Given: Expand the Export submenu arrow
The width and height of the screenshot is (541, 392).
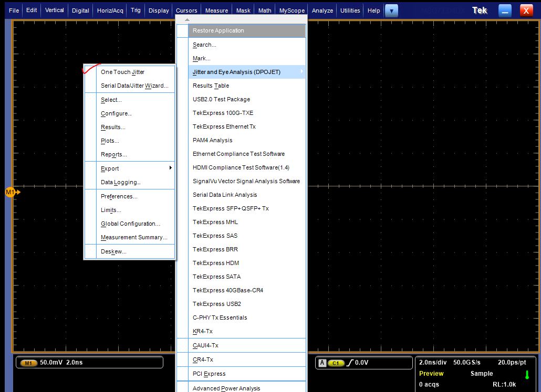Looking at the screenshot, I should point(170,168).
